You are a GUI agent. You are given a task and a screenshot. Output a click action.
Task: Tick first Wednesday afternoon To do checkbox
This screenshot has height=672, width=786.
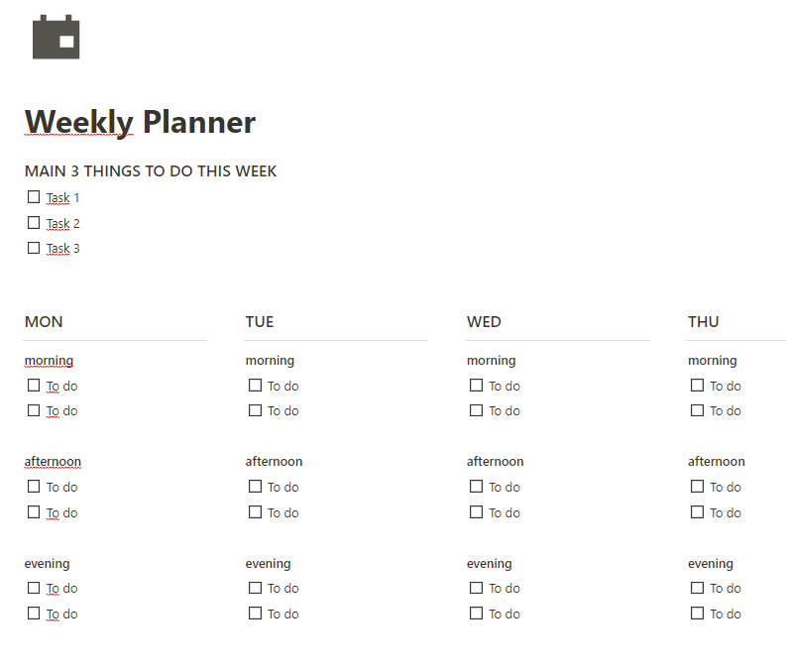(476, 487)
